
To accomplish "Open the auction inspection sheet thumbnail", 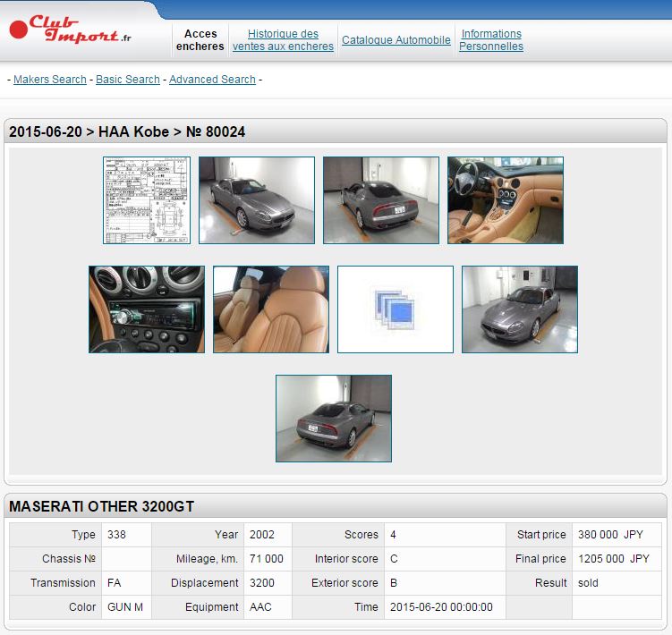I will pos(147,200).
